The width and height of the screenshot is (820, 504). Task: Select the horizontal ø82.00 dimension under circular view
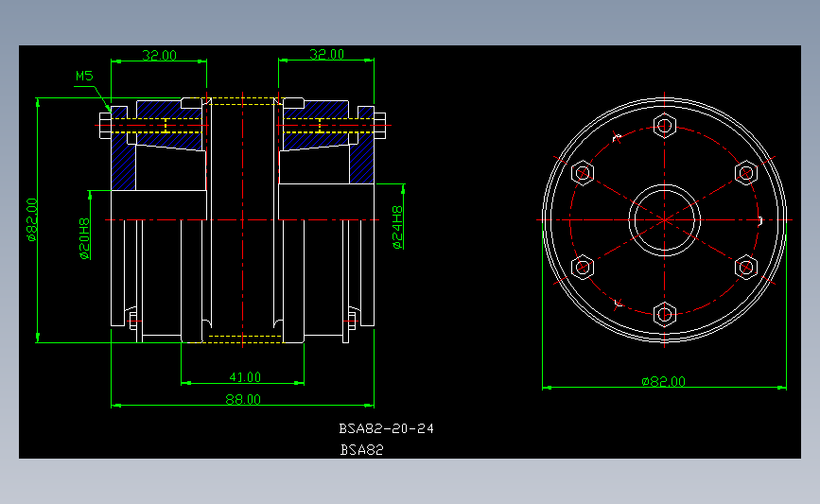click(664, 382)
